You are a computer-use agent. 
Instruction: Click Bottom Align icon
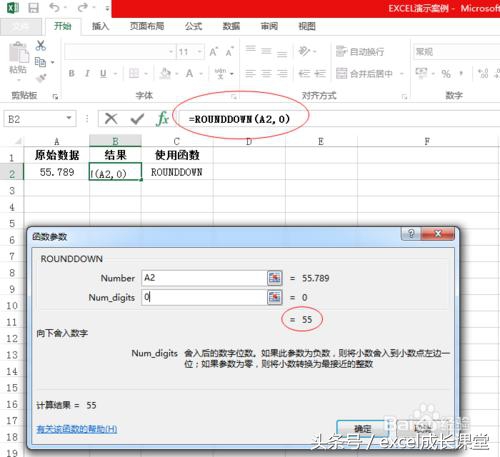282,54
